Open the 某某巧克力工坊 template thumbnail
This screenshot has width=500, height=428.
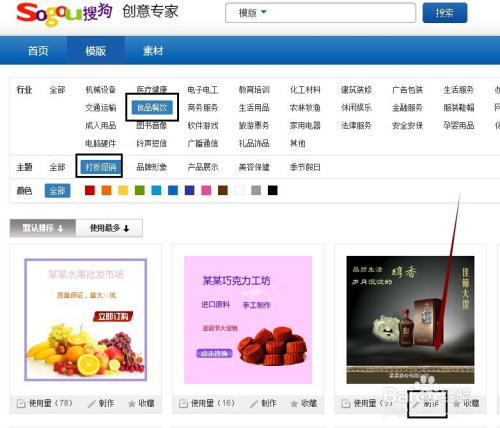point(248,320)
